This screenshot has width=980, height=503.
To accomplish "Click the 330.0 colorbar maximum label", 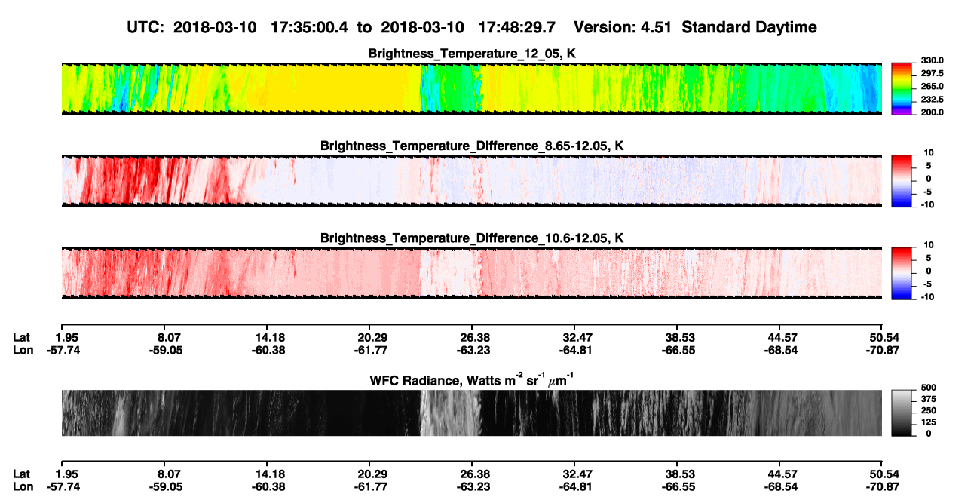I will pos(932,61).
